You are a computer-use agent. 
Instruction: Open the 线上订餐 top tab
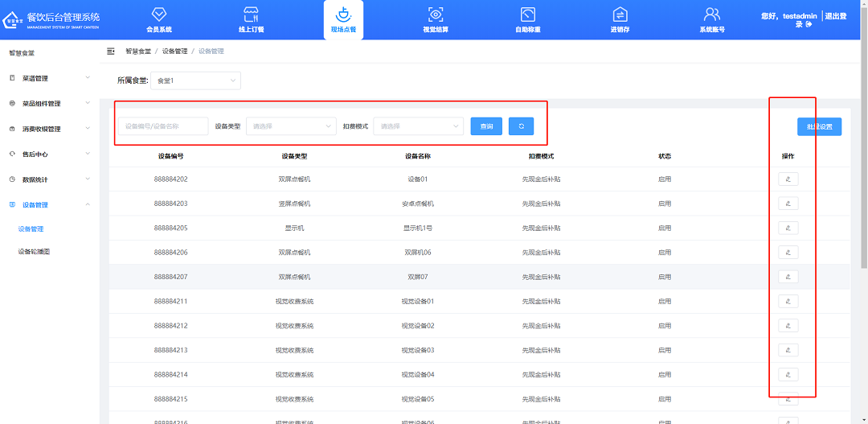click(251, 19)
